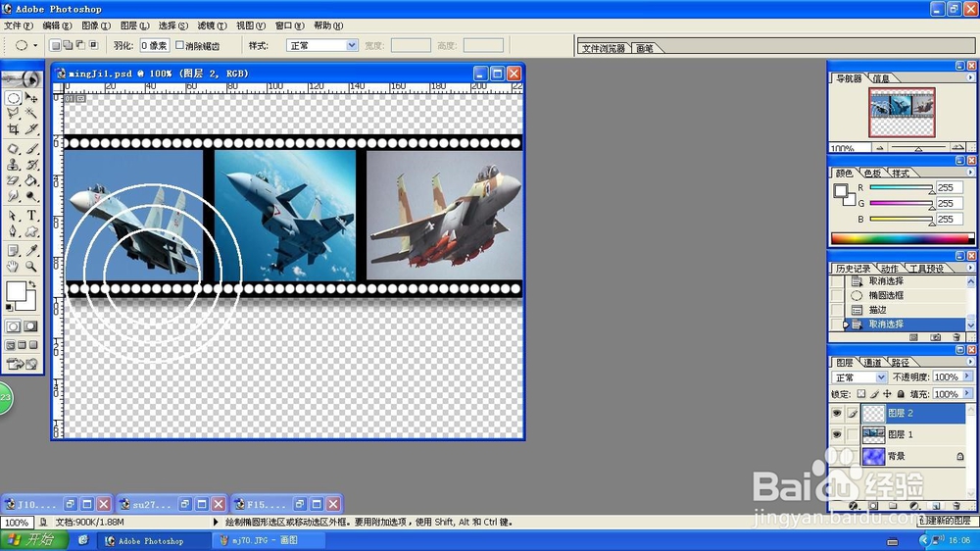Select the Eyedropper tool
This screenshot has height=551, width=980.
coord(31,251)
